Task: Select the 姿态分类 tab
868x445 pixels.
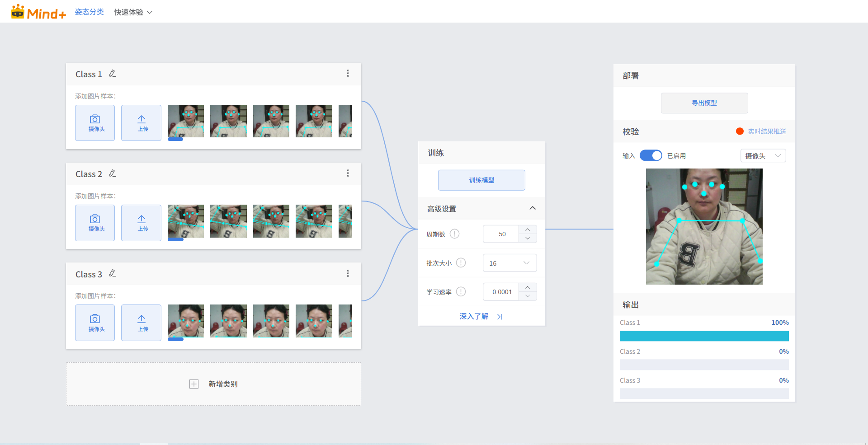Action: point(89,12)
